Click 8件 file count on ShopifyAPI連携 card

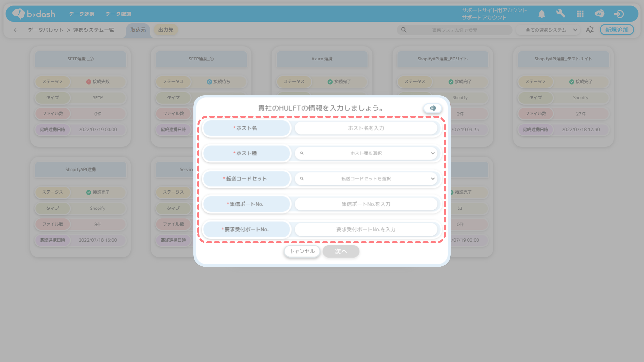click(98, 224)
